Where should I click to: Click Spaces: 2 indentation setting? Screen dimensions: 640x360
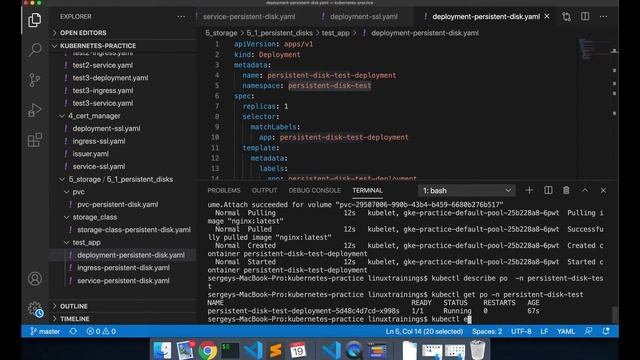[x=487, y=331]
